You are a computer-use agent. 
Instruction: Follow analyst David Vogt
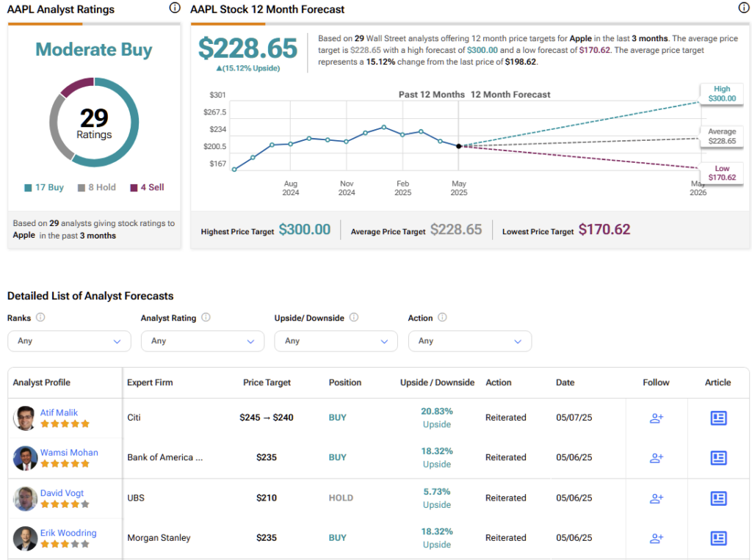(656, 498)
